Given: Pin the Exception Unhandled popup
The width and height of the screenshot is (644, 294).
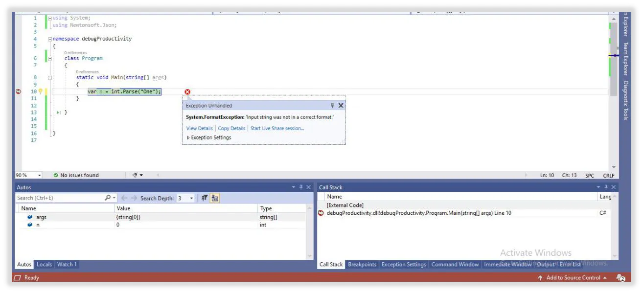Looking at the screenshot, I should tap(332, 105).
